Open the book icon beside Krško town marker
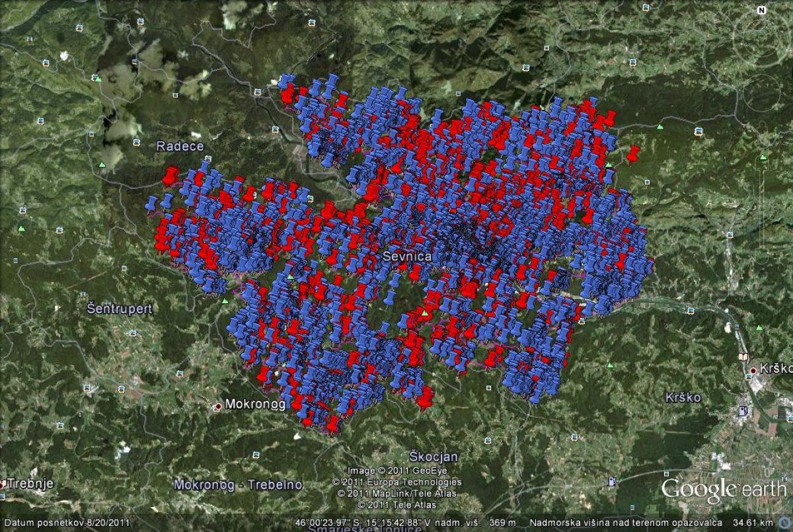Viewport: 793px width, 532px height. (x=743, y=357)
